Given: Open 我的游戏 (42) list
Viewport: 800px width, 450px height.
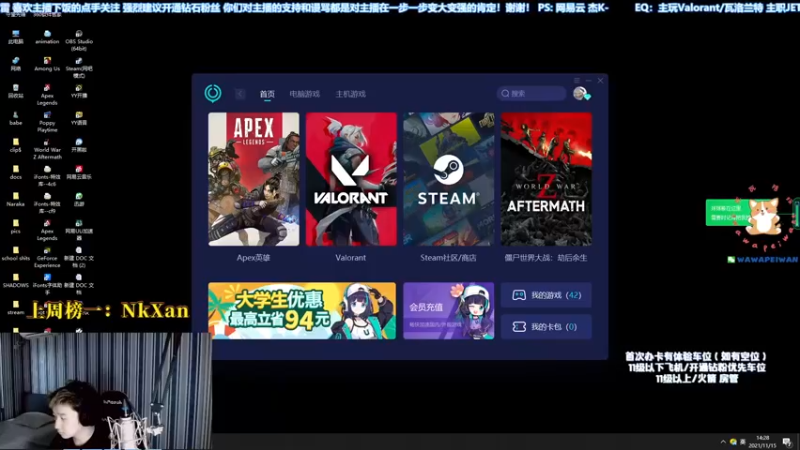Looking at the screenshot, I should pos(546,295).
